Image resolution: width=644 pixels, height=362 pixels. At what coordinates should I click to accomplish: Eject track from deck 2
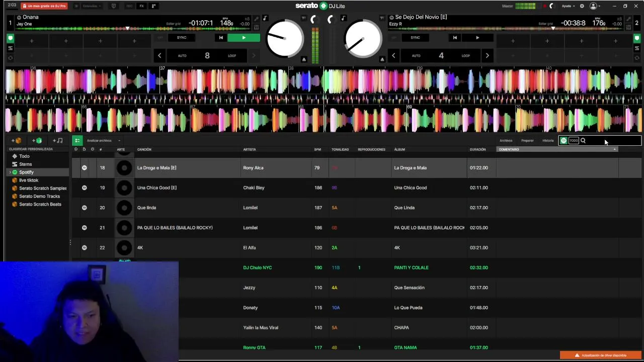pyautogui.click(x=382, y=59)
